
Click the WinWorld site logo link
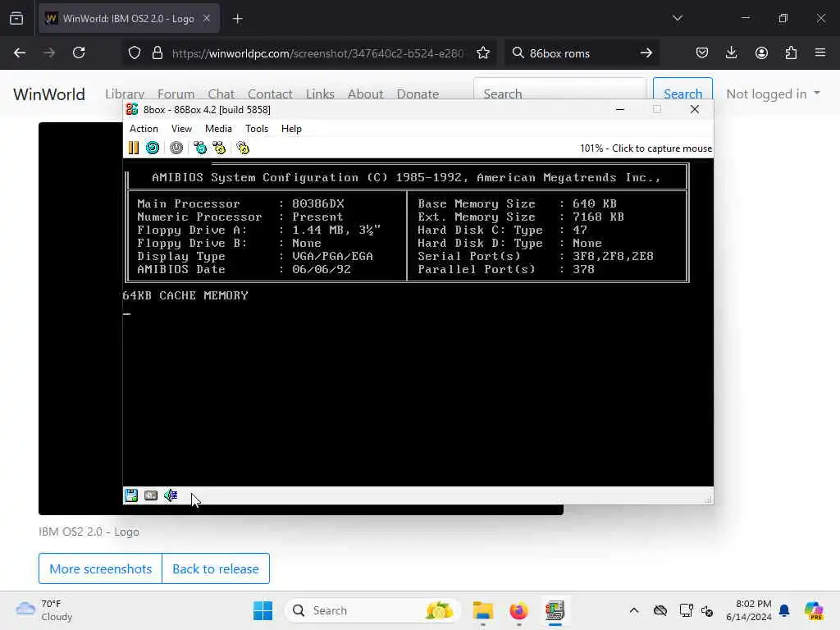(x=49, y=94)
